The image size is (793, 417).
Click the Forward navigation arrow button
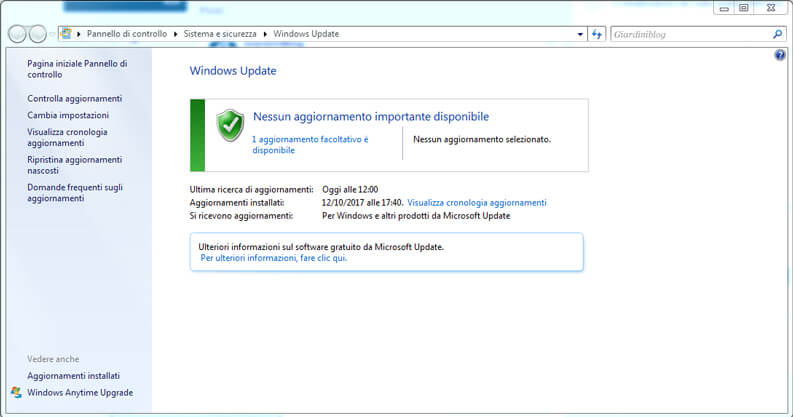tap(38, 34)
